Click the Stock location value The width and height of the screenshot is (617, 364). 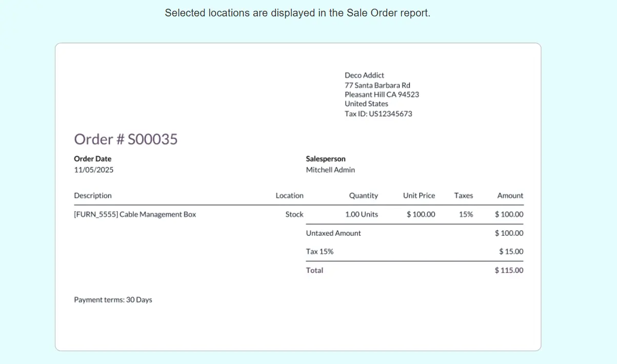[294, 214]
